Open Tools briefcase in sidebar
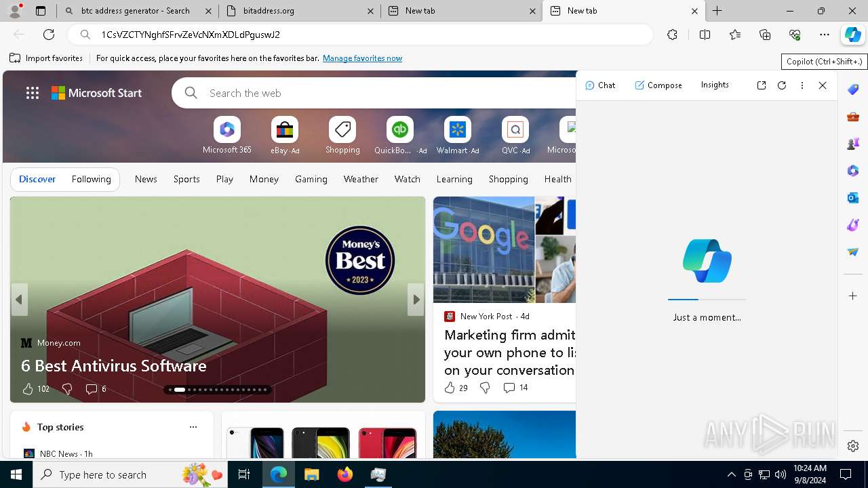The image size is (868, 488). [853, 117]
